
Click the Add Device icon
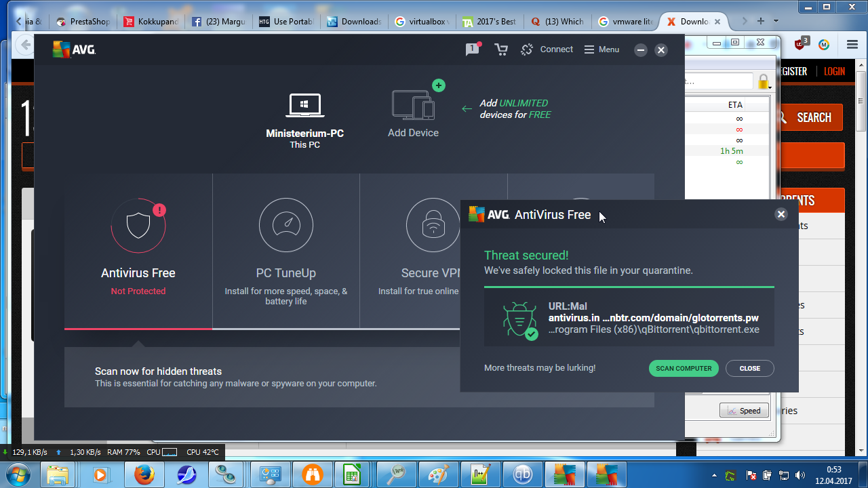413,106
